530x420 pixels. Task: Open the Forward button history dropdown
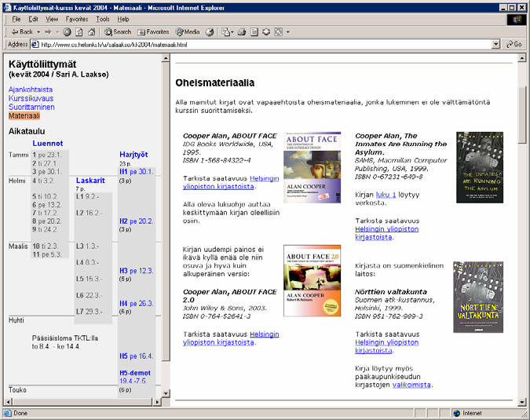(x=57, y=31)
